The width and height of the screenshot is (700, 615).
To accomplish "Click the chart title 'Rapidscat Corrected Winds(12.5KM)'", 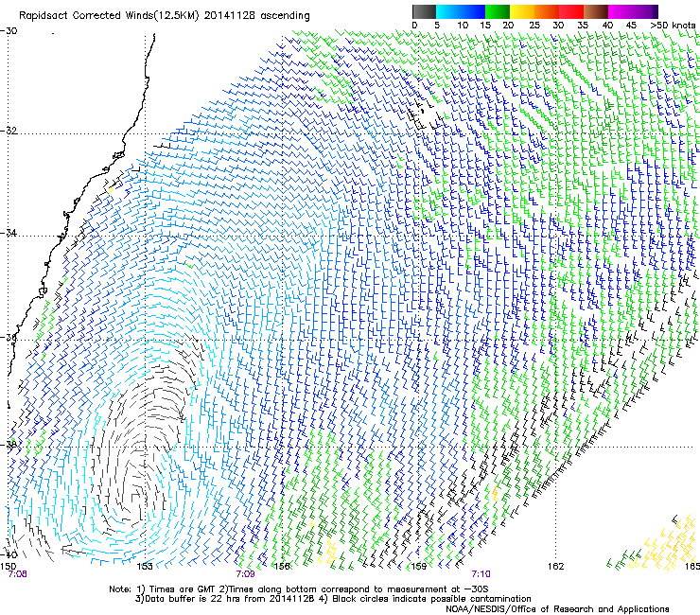I will tap(109, 16).
